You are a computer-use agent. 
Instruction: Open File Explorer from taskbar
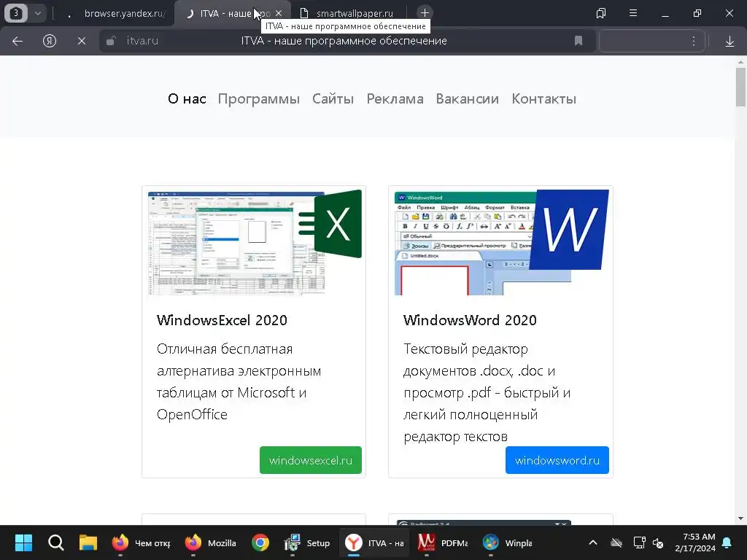coord(88,542)
